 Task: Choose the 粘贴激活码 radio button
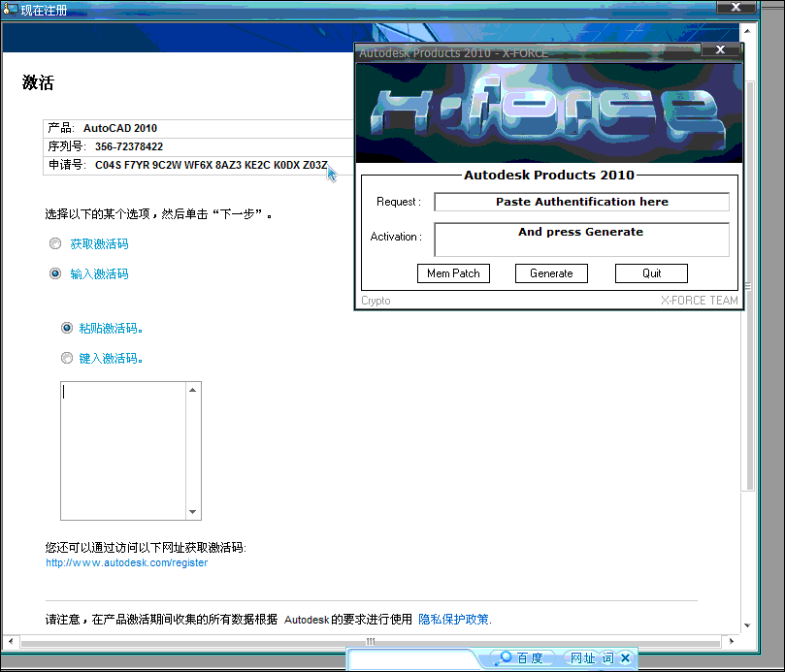67,328
